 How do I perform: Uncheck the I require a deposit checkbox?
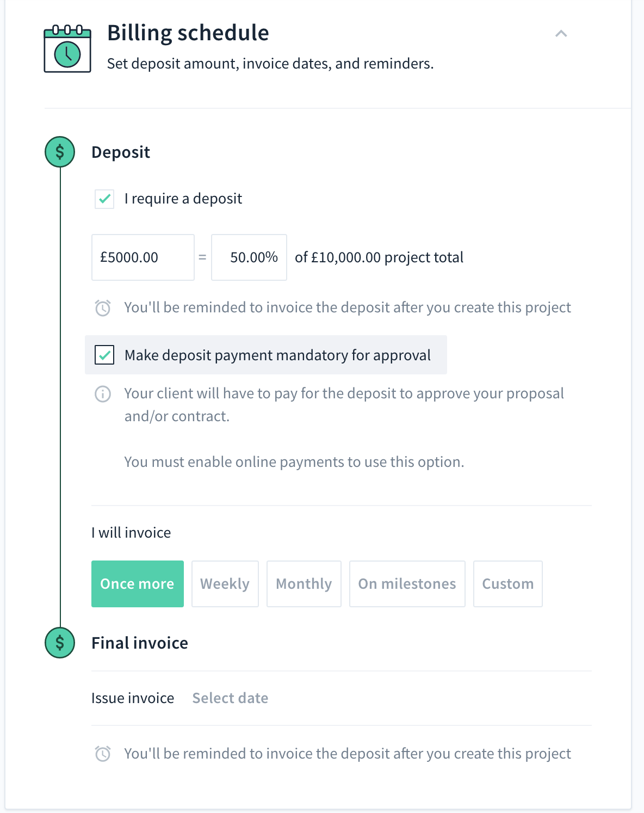(104, 199)
